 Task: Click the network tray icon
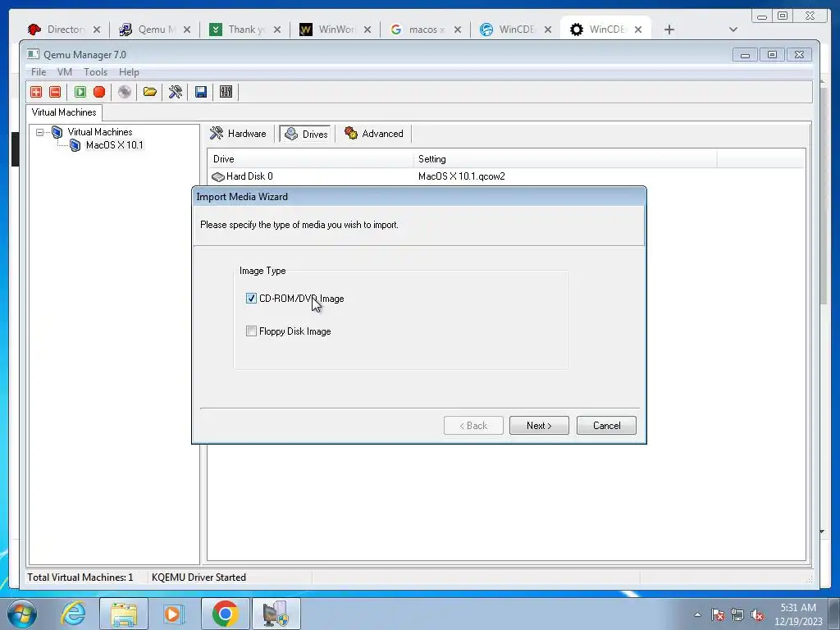pyautogui.click(x=737, y=614)
